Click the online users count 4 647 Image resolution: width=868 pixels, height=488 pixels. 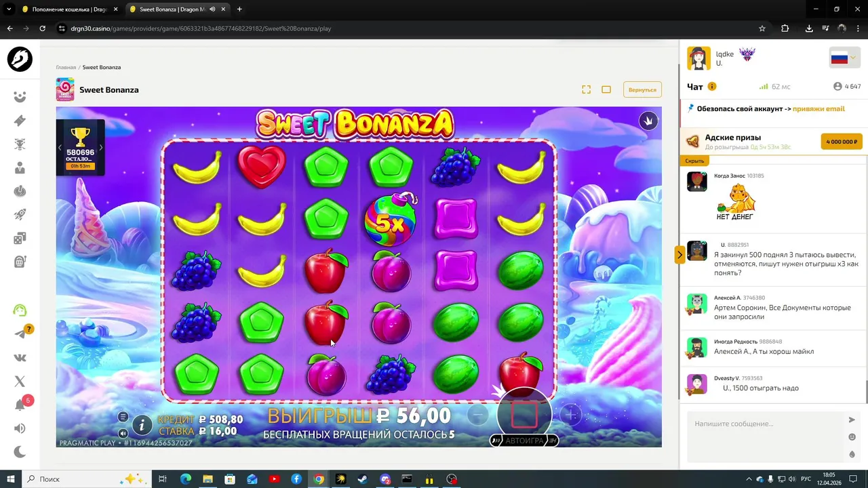click(x=847, y=87)
